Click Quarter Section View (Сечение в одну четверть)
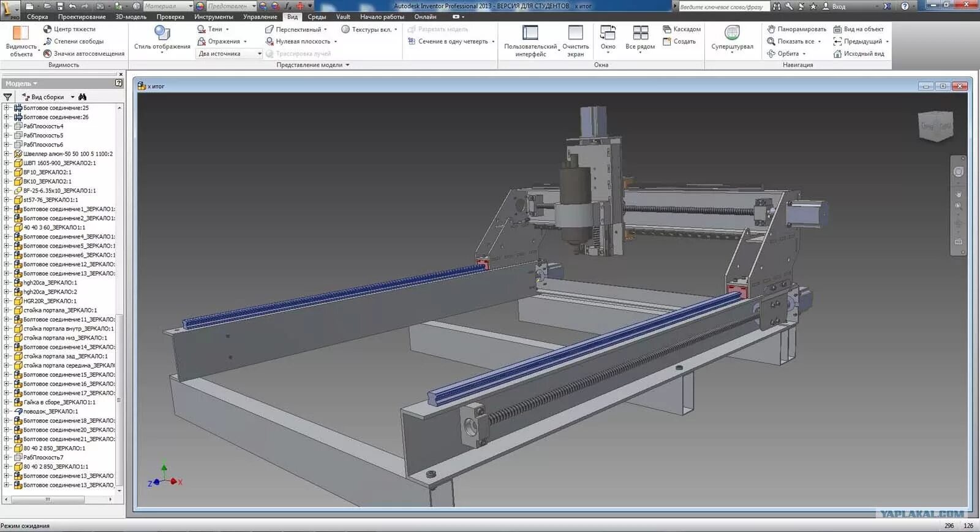Screen dimensions: 980x532 coord(451,41)
